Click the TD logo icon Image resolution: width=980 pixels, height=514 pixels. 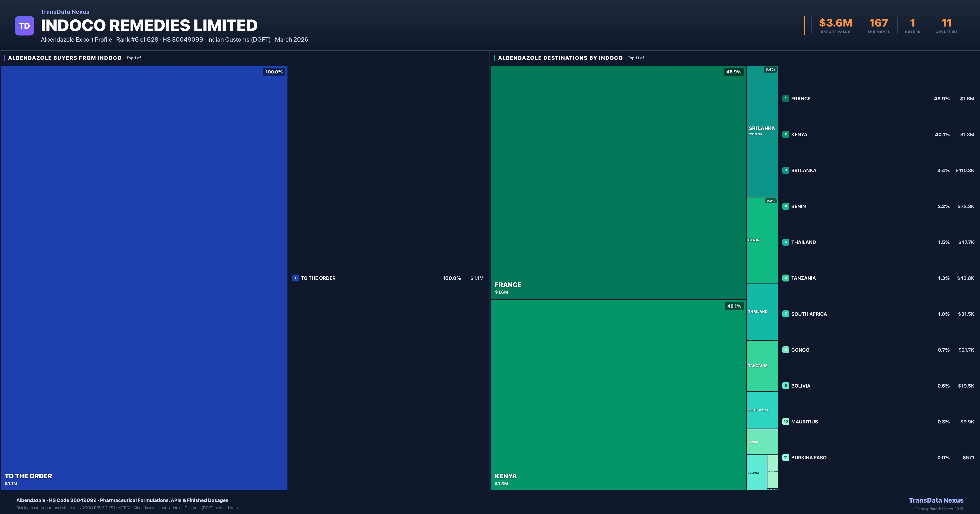pyautogui.click(x=24, y=26)
